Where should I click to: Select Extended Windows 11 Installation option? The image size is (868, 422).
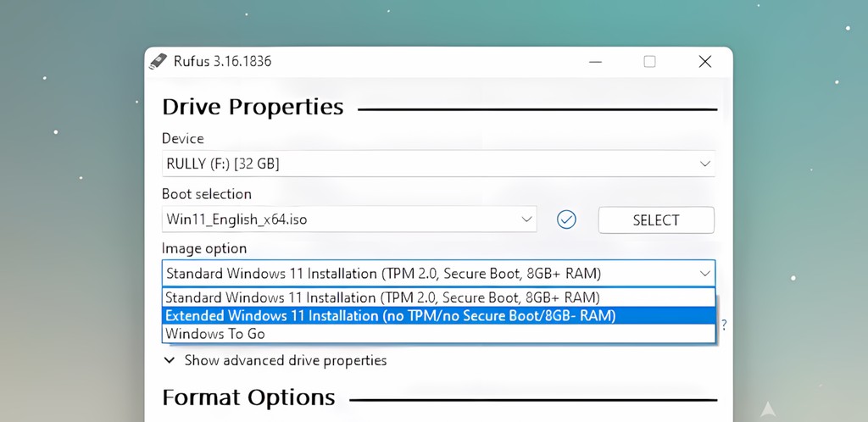(x=390, y=315)
